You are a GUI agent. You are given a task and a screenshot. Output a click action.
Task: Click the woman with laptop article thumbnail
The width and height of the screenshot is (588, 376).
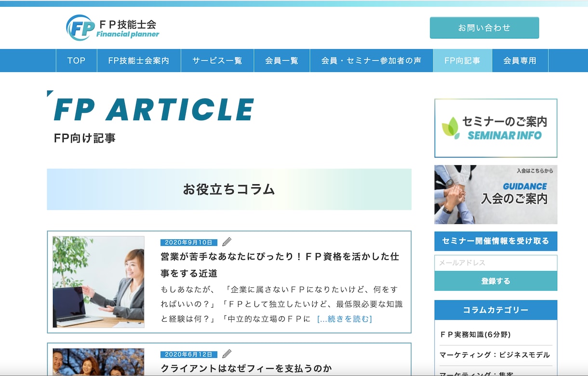98,282
